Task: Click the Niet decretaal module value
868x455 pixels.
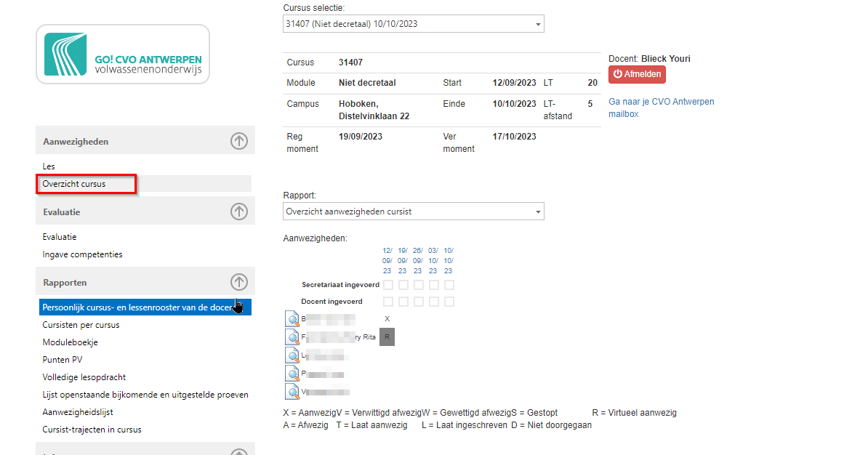Action: [367, 83]
